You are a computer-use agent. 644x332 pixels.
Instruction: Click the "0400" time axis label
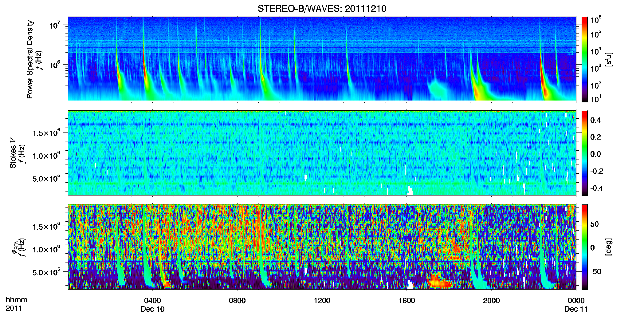(152, 300)
